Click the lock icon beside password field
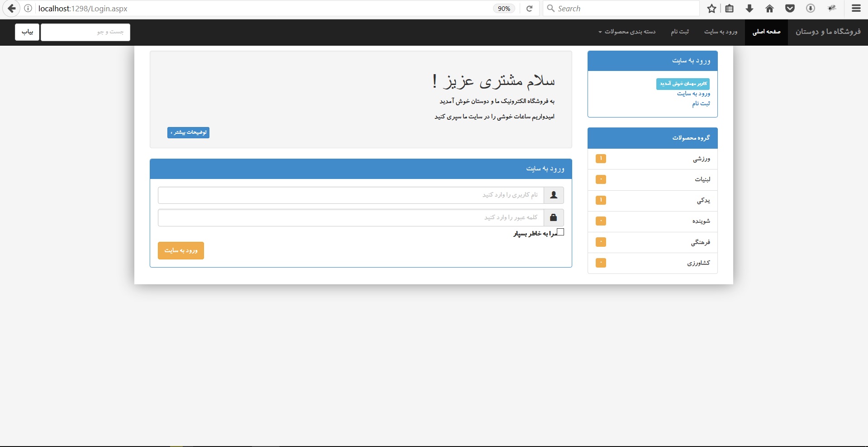The width and height of the screenshot is (868, 447). (554, 218)
